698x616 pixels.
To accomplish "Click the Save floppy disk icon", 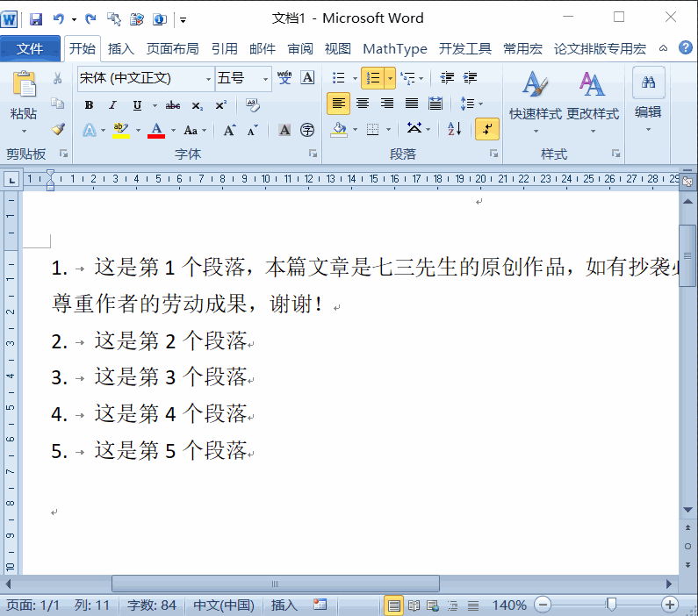I will tap(36, 19).
